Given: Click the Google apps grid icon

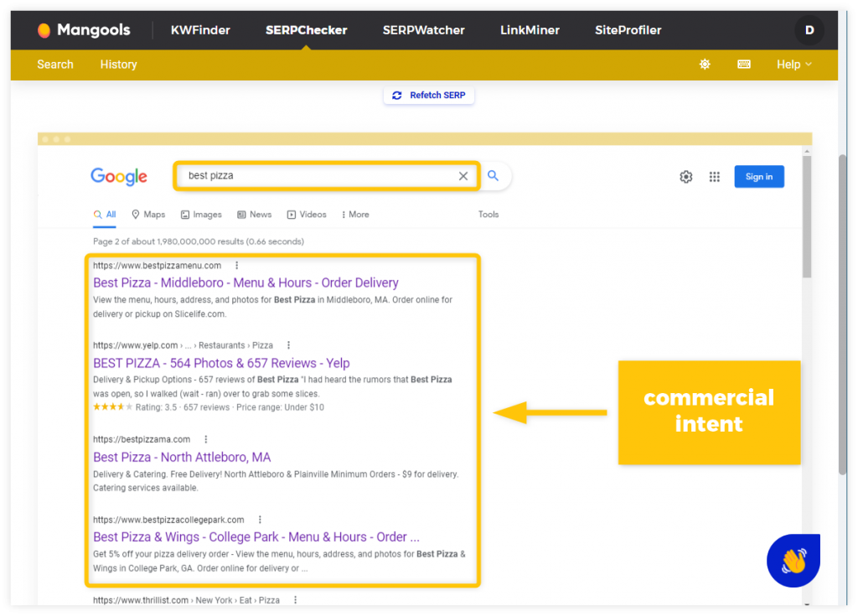Looking at the screenshot, I should pos(714,176).
